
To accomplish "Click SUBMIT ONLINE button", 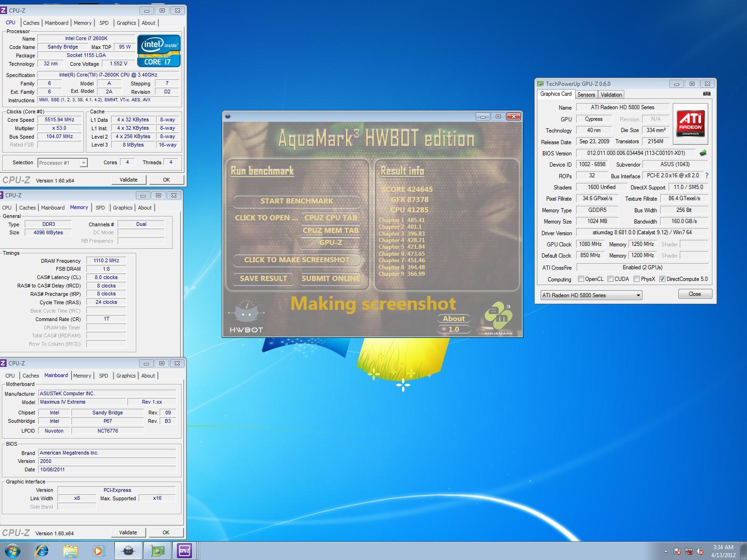I will coord(331,279).
